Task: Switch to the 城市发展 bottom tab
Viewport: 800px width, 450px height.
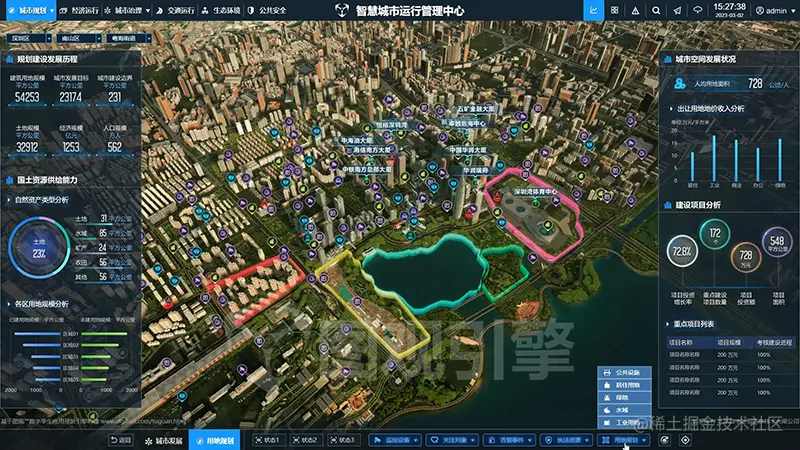Action: [163, 440]
